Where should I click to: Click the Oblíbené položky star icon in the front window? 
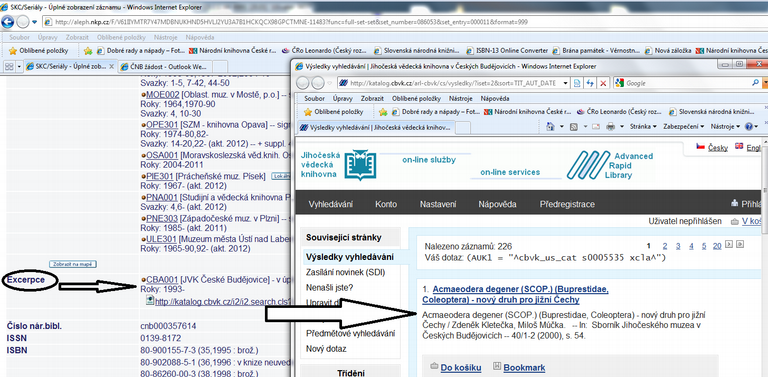click(308, 112)
